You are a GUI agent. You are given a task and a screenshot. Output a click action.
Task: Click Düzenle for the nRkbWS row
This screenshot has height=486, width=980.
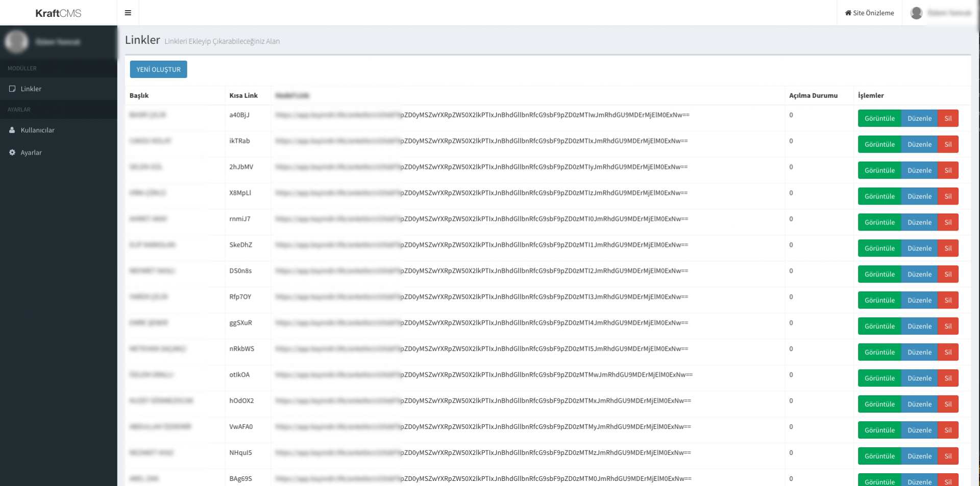click(919, 352)
